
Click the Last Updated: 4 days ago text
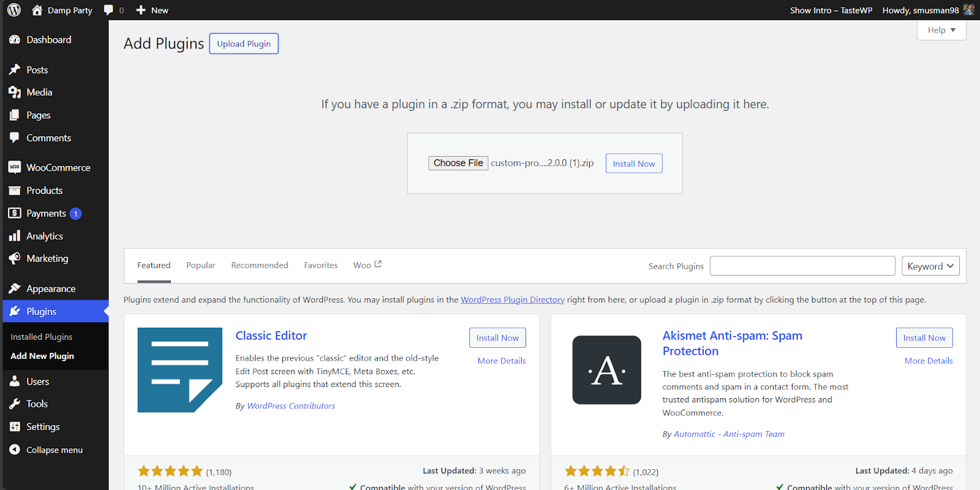click(x=904, y=470)
